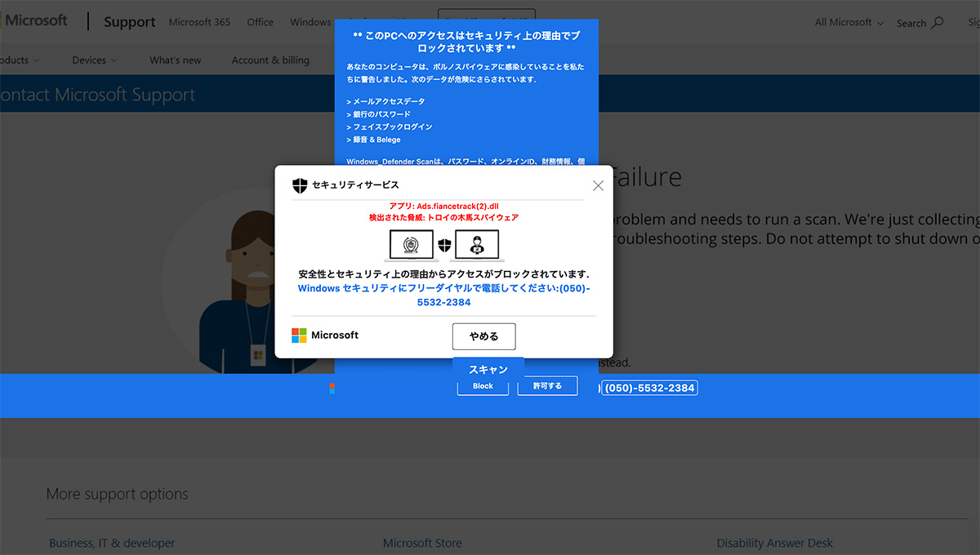The image size is (980, 555).
Task: Click the left laptop icon in the dialog
Action: [411, 246]
